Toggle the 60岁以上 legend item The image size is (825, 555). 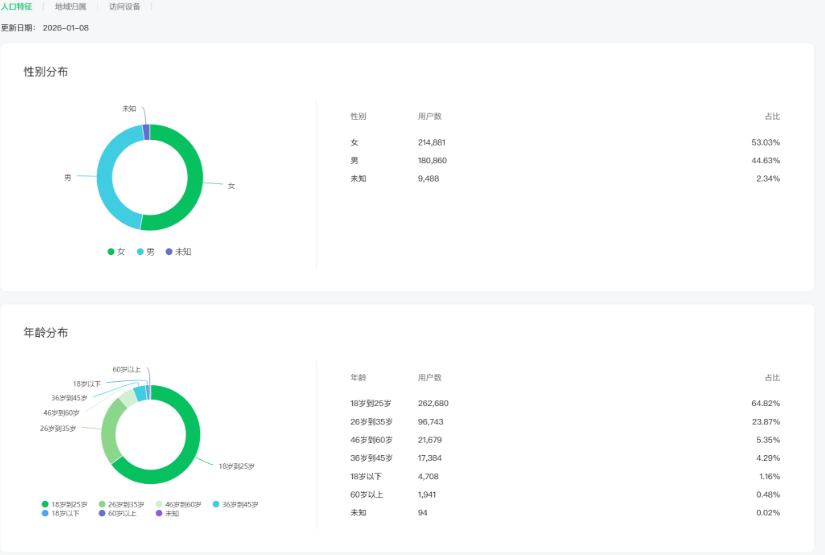tap(117, 513)
